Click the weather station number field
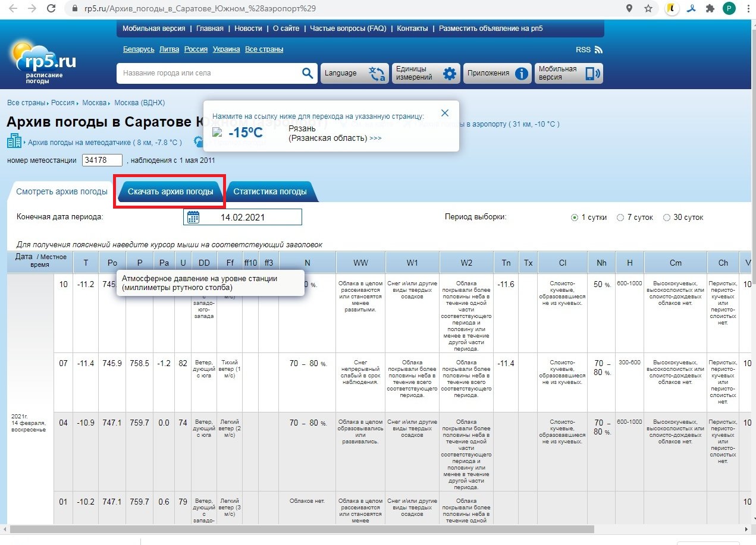The height and width of the screenshot is (545, 756). pyautogui.click(x=102, y=160)
